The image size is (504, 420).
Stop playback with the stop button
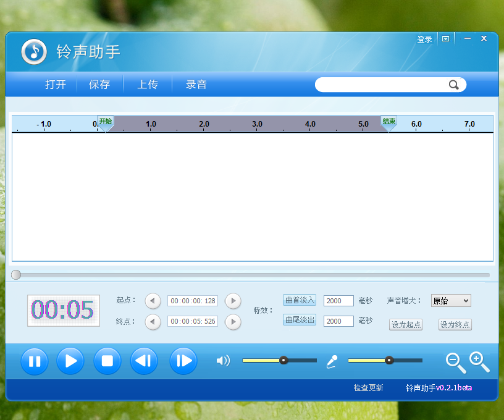107,361
